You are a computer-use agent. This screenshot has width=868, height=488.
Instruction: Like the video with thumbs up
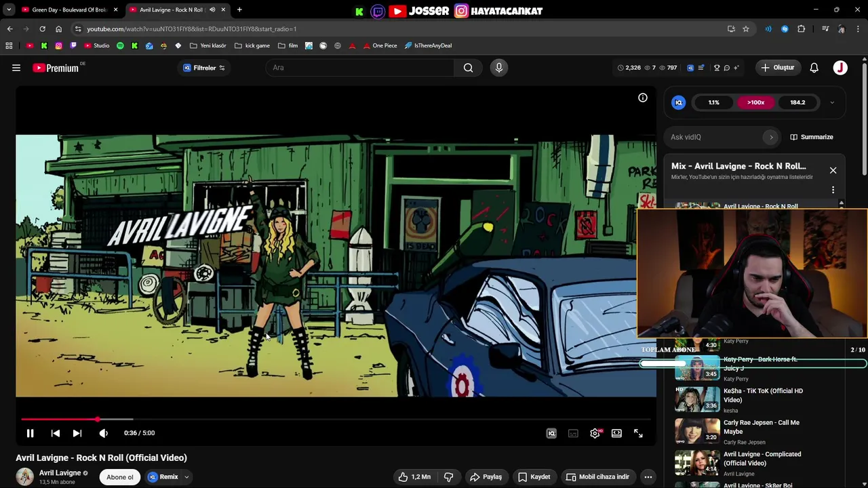point(414,477)
